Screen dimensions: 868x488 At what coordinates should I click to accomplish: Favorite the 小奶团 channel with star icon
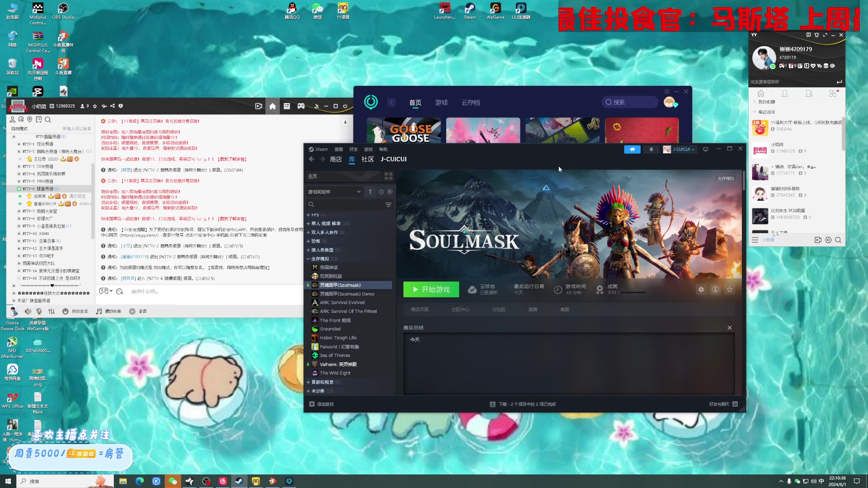(x=94, y=106)
